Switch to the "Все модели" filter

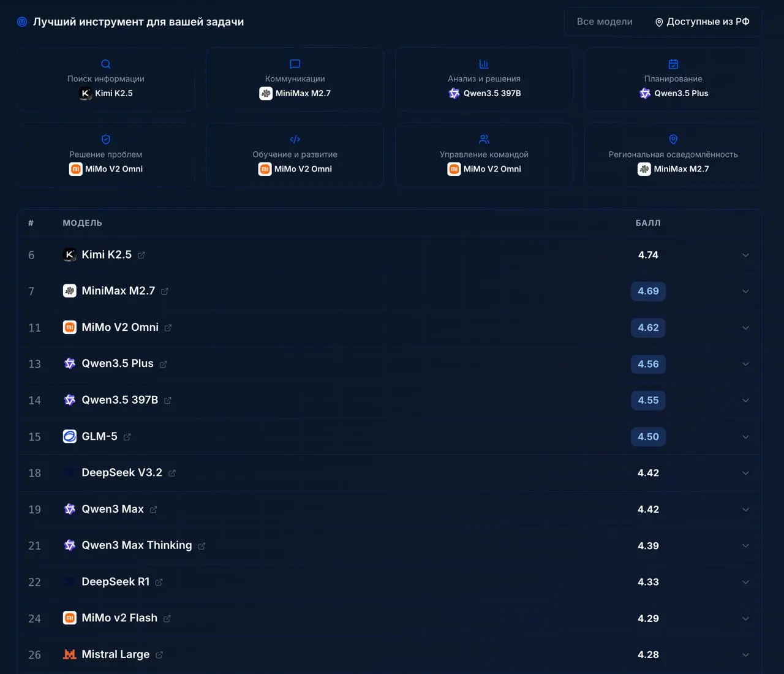[605, 21]
